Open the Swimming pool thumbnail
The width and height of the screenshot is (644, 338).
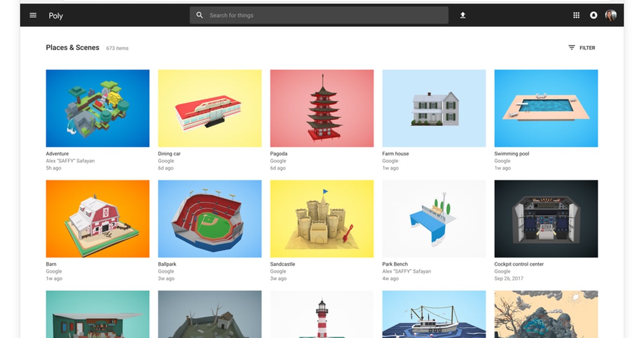[x=546, y=107]
